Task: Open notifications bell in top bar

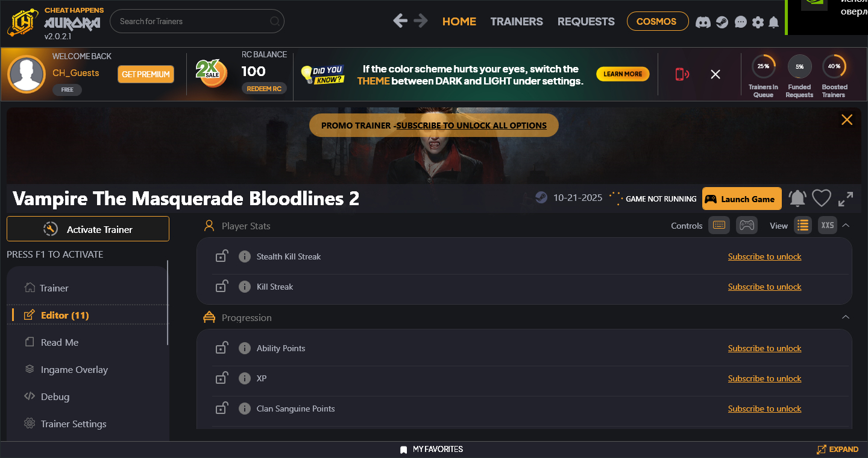Action: (773, 22)
